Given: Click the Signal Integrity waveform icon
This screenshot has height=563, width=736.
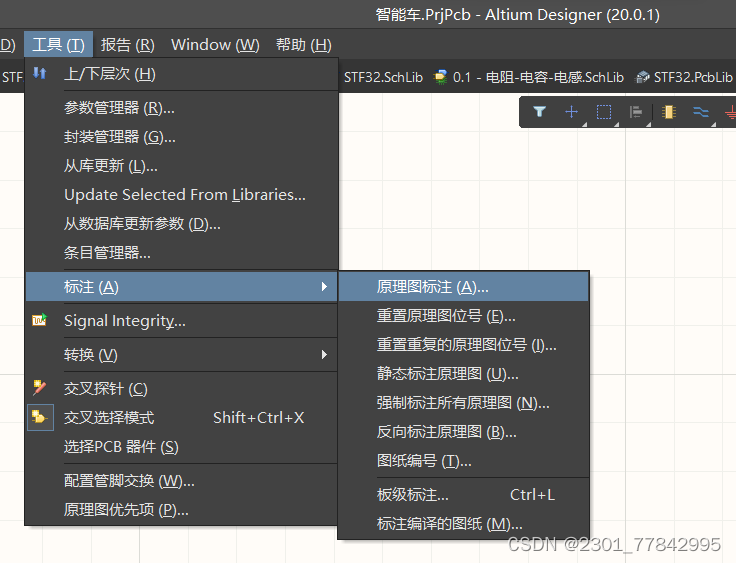Looking at the screenshot, I should pyautogui.click(x=39, y=320).
